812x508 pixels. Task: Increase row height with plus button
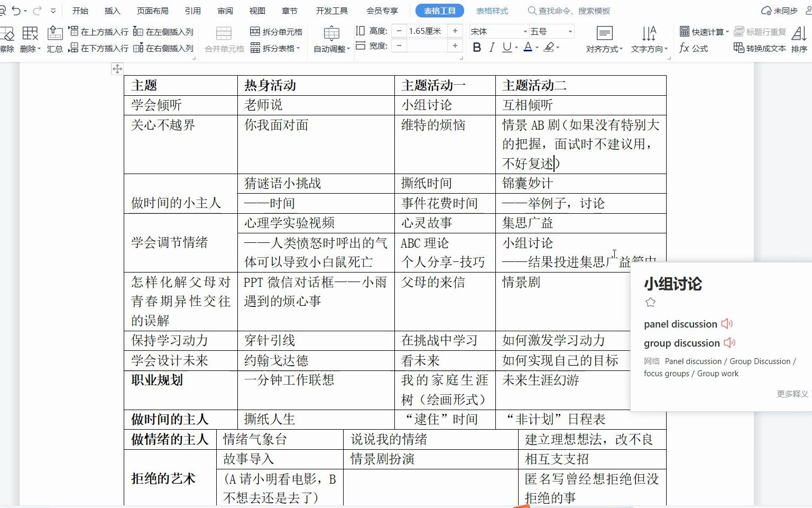click(455, 31)
